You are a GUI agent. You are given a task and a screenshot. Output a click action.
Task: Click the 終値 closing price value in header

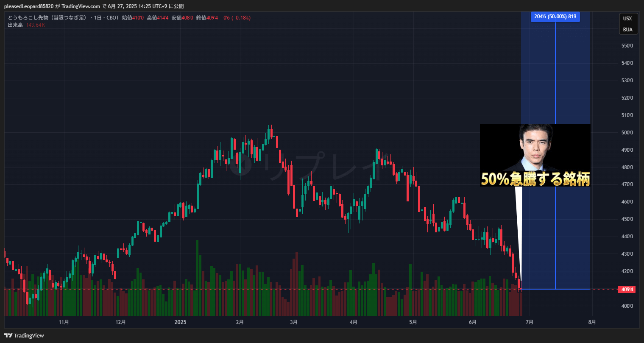[x=212, y=18]
